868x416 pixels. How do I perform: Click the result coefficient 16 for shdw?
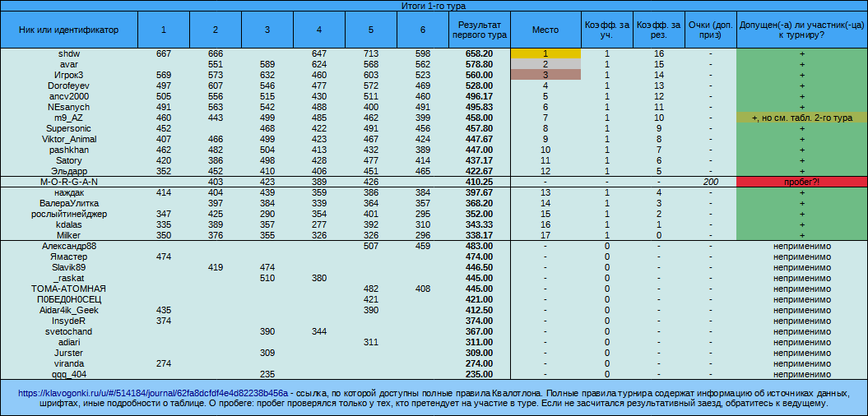tap(659, 53)
